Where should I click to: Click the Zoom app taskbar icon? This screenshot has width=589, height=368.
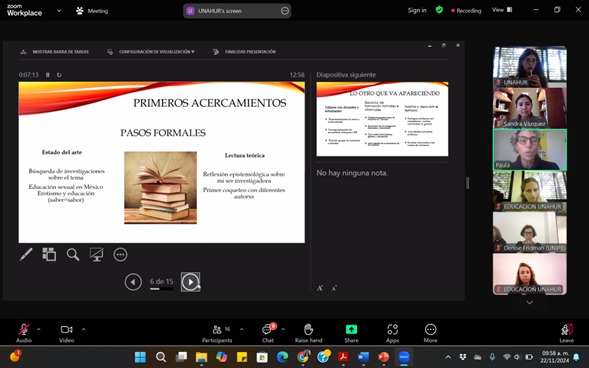tap(404, 357)
